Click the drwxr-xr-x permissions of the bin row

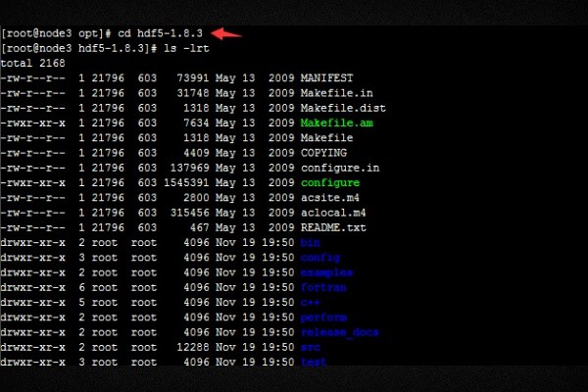[x=33, y=243]
